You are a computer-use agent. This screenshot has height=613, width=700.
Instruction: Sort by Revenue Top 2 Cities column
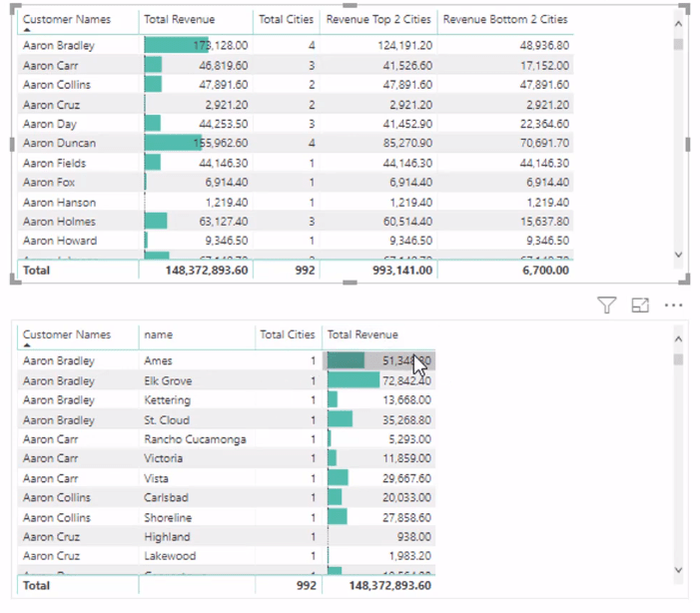(x=378, y=19)
